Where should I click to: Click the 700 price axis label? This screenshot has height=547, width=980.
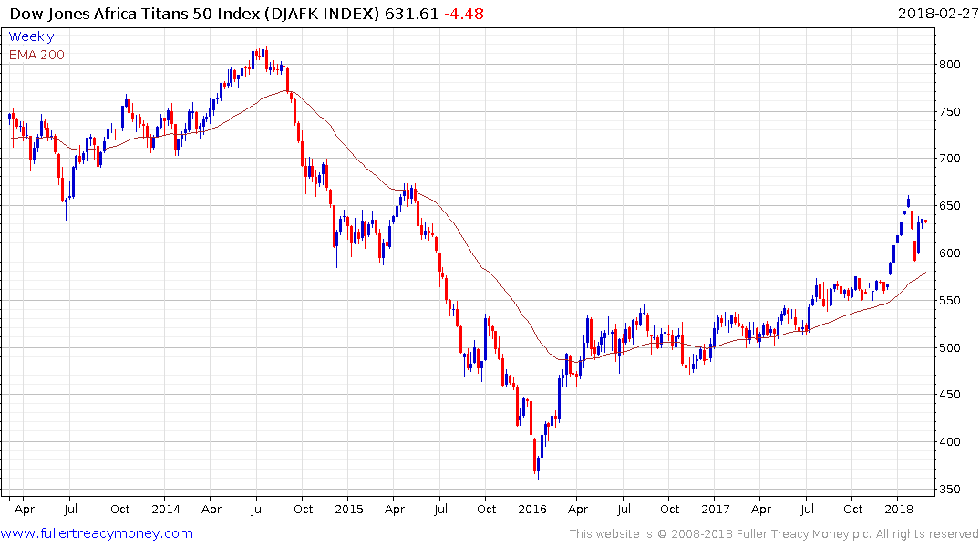coord(949,159)
